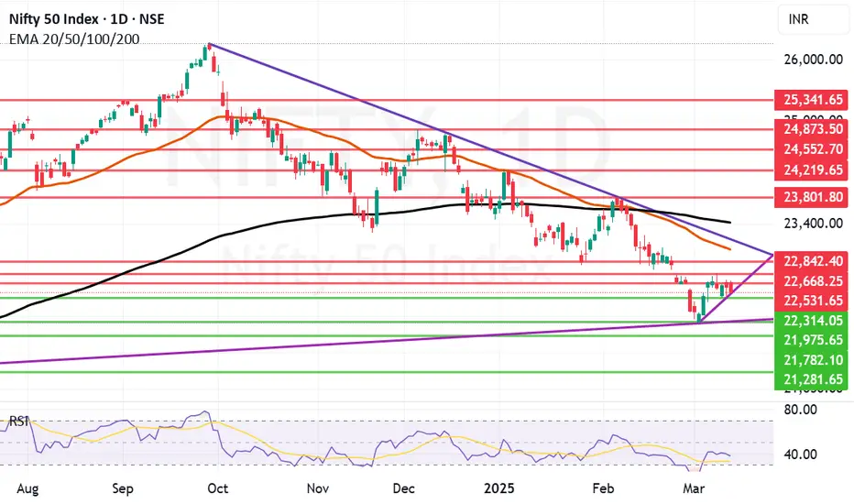Image resolution: width=854 pixels, height=504 pixels.
Task: Select the 24,873.50 resistance price label
Action: pos(811,129)
